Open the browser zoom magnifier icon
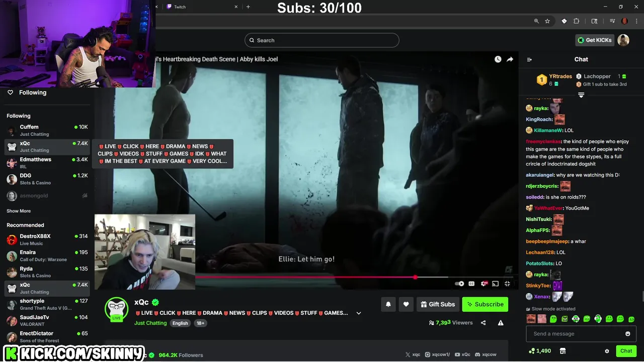This screenshot has width=644, height=362. coord(536,21)
